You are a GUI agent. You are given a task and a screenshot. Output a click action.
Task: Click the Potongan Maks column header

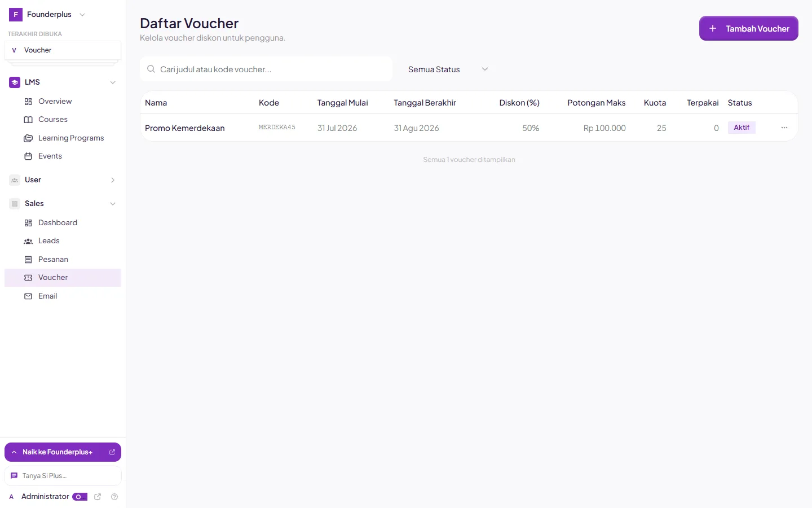pos(597,103)
